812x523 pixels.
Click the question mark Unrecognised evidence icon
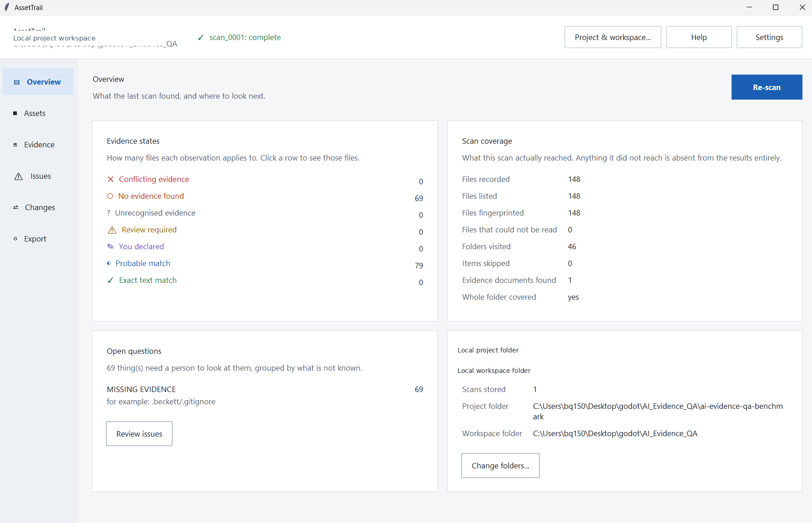click(x=109, y=213)
